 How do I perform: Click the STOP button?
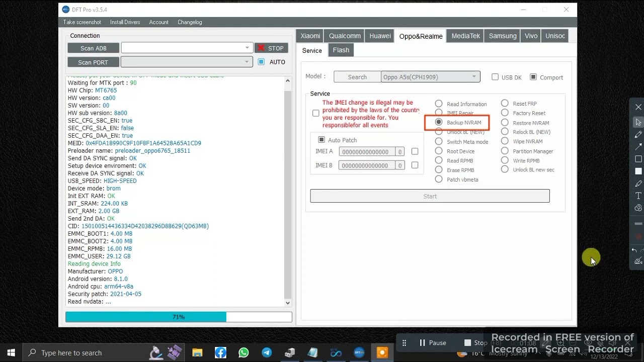pos(271,48)
